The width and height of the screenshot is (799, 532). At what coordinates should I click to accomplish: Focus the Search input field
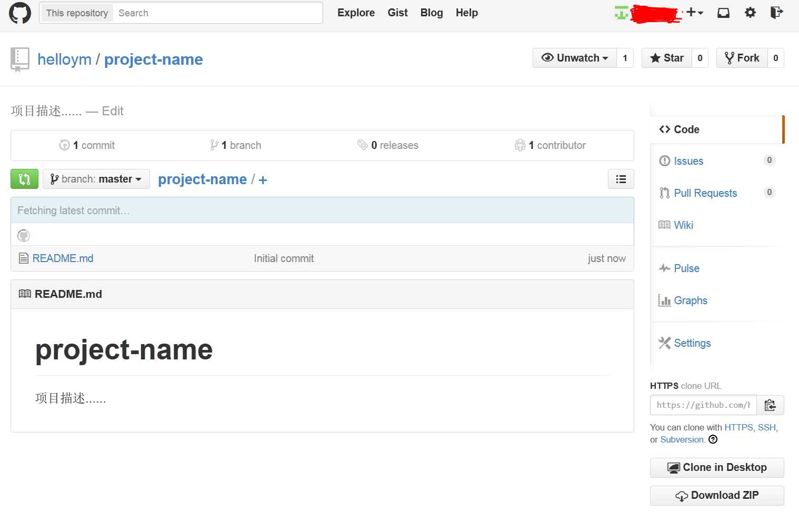217,13
